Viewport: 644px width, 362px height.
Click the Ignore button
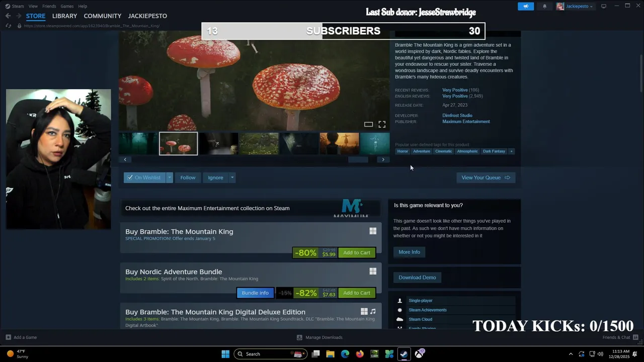[215, 177]
